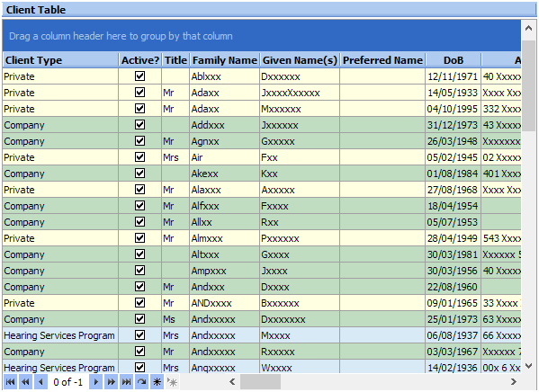Click the horizontal scrollbar left arrow
The image size is (539, 392).
coord(232,382)
